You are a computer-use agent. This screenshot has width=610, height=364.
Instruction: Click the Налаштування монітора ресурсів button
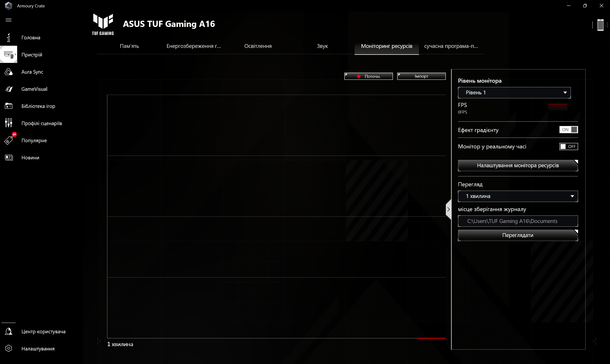518,165
